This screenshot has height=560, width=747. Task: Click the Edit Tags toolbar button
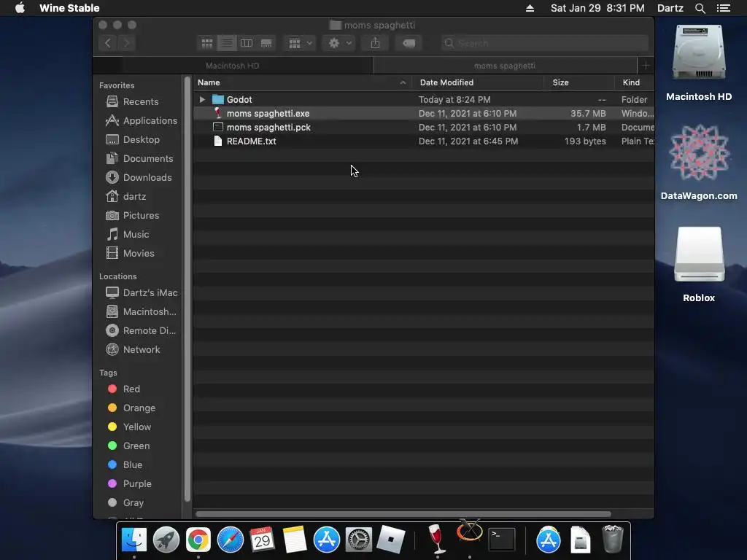[409, 43]
